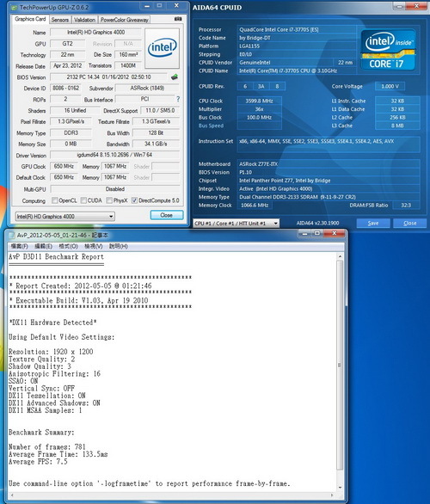Image resolution: width=430 pixels, height=504 pixels.
Task: Open Intel(R) HD Graphics 4000 dropdown
Action: [64, 217]
